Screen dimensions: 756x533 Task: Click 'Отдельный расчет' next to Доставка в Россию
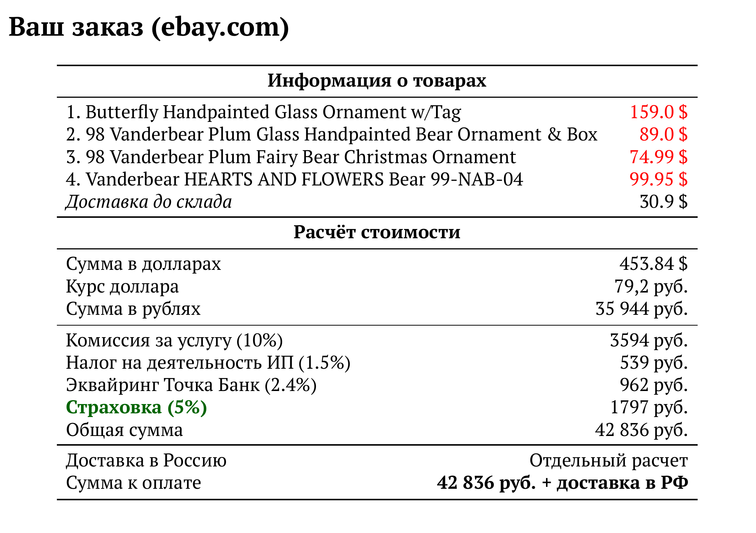click(x=609, y=461)
